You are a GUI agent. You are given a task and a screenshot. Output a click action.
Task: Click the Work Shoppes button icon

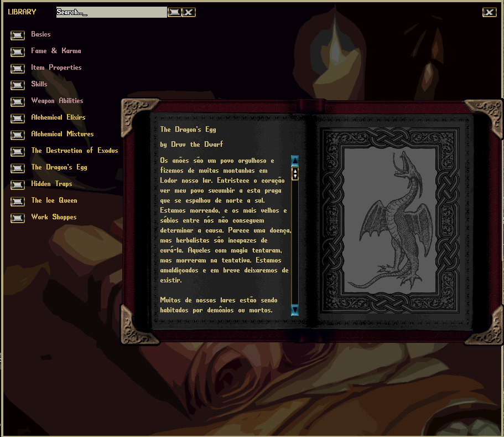click(x=18, y=218)
